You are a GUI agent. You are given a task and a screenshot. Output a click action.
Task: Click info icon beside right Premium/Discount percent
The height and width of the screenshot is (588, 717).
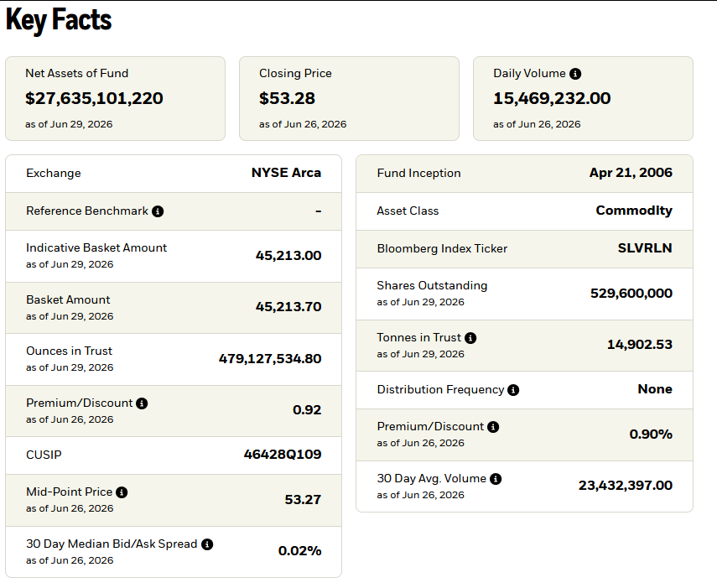click(x=493, y=427)
